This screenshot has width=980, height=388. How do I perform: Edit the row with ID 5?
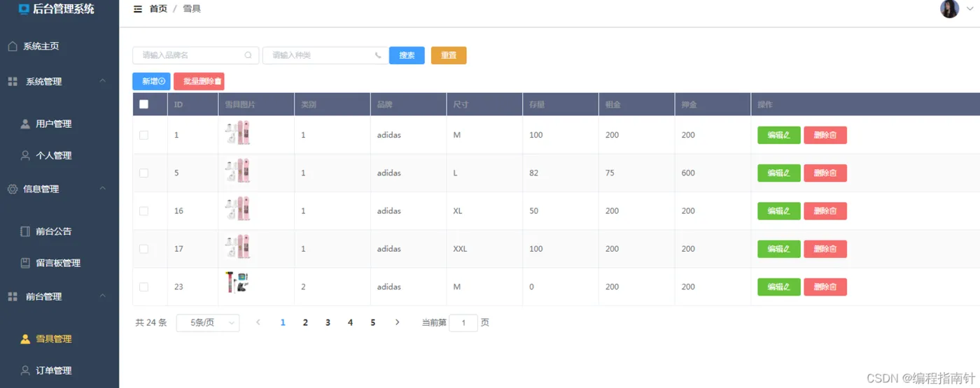point(778,173)
